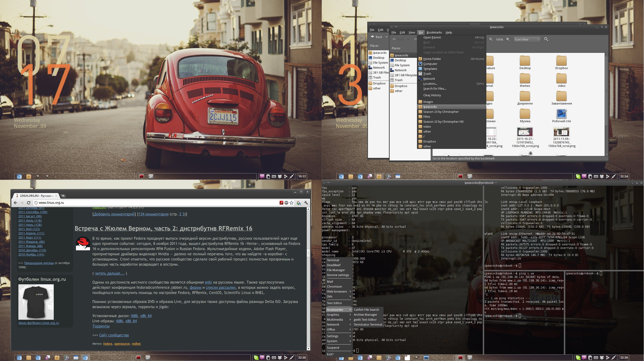Expand the Multimedia submenu
This screenshot has width=644, height=361.
coord(339,320)
